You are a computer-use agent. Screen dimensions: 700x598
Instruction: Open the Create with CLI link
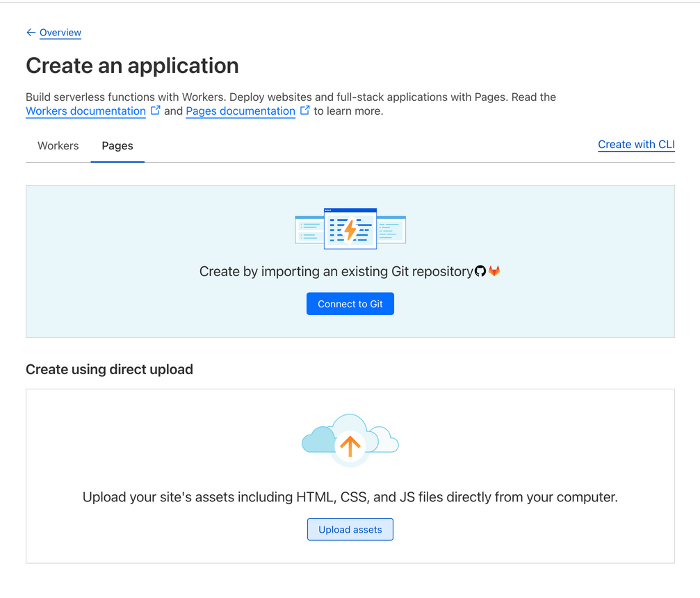[x=636, y=145]
